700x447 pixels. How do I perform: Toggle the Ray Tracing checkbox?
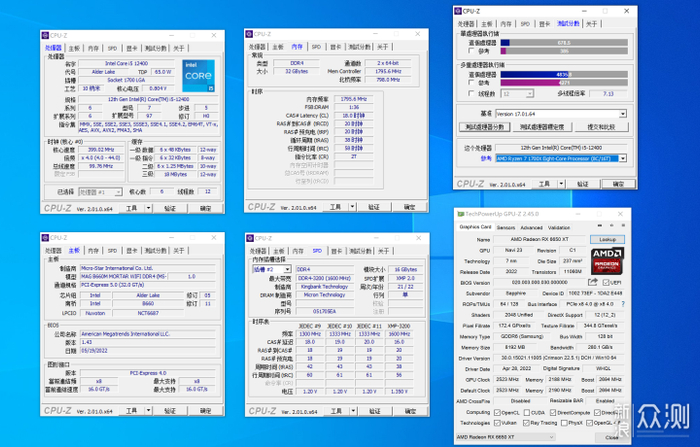click(526, 423)
